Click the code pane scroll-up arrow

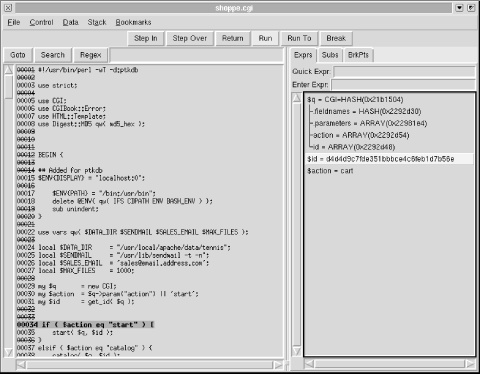pos(9,70)
